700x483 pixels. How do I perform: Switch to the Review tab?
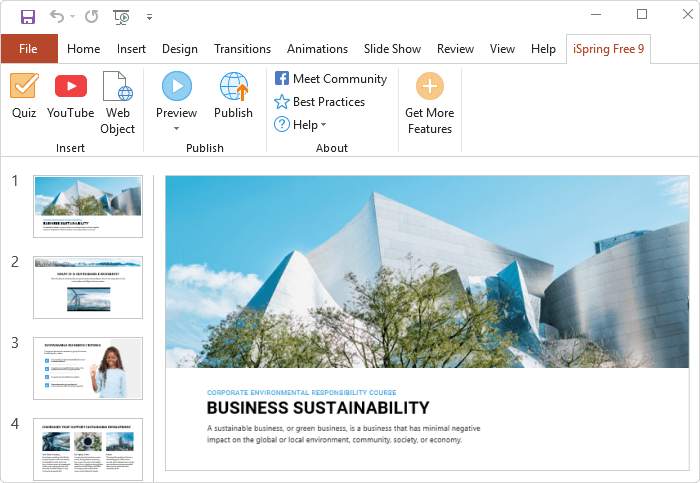point(455,49)
